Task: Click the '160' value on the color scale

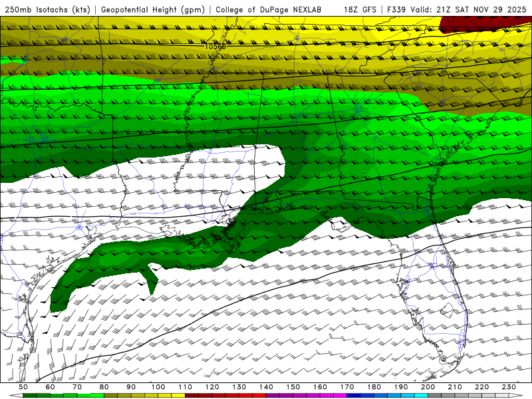Action: pyautogui.click(x=320, y=387)
